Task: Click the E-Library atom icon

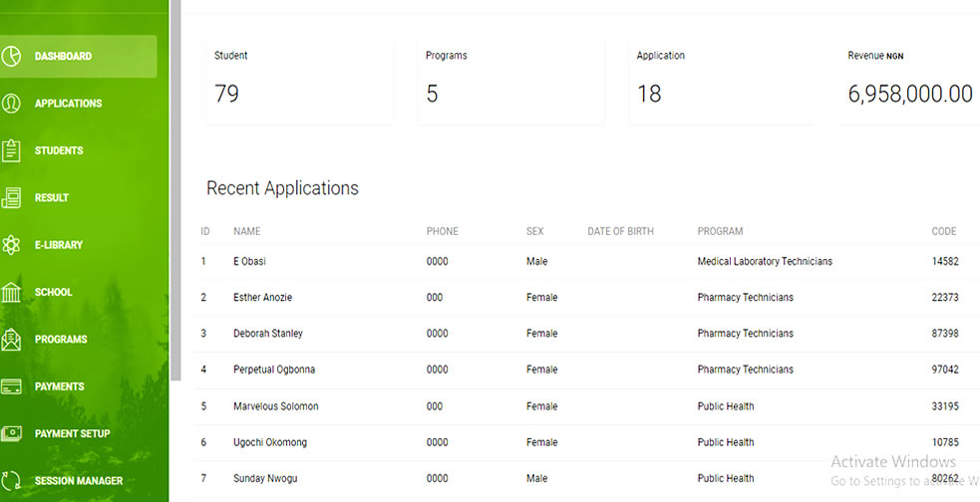Action: [x=11, y=245]
